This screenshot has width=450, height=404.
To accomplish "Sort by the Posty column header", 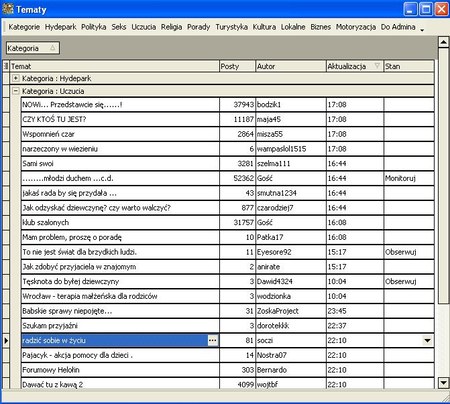I will pyautogui.click(x=237, y=66).
